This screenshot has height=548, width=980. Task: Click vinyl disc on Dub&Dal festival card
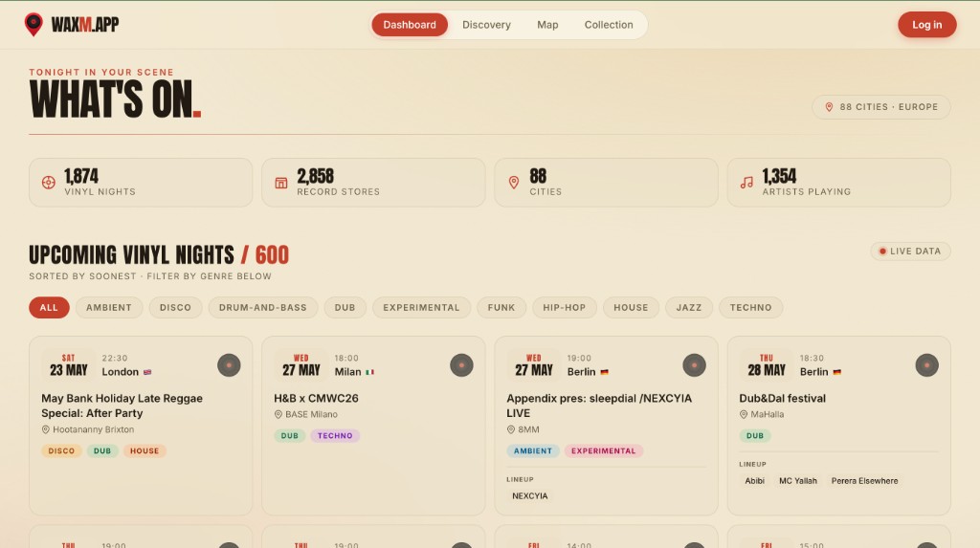tap(926, 365)
